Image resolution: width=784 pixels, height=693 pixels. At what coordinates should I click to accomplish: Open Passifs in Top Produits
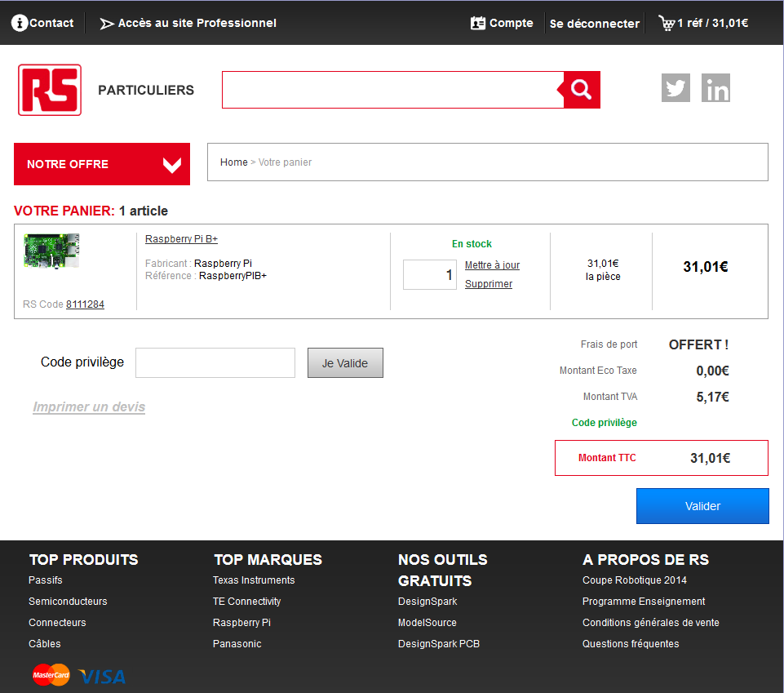tap(46, 580)
